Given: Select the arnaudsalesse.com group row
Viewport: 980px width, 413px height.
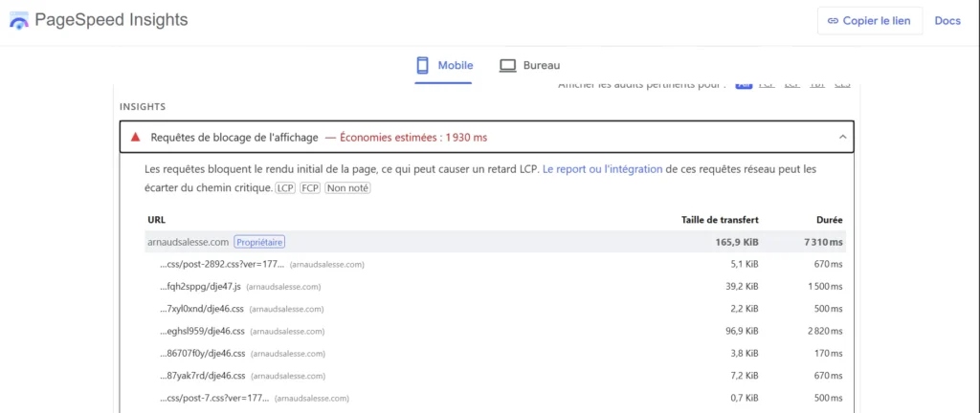Looking at the screenshot, I should (495, 242).
